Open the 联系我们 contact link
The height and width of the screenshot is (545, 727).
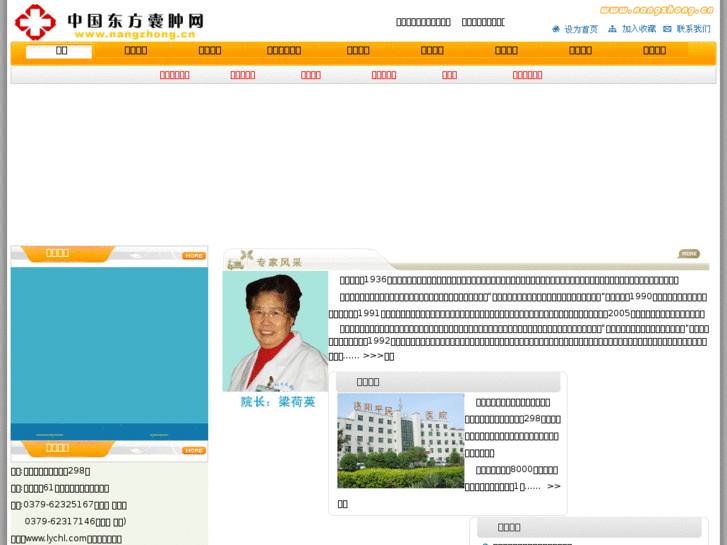pyautogui.click(x=694, y=29)
